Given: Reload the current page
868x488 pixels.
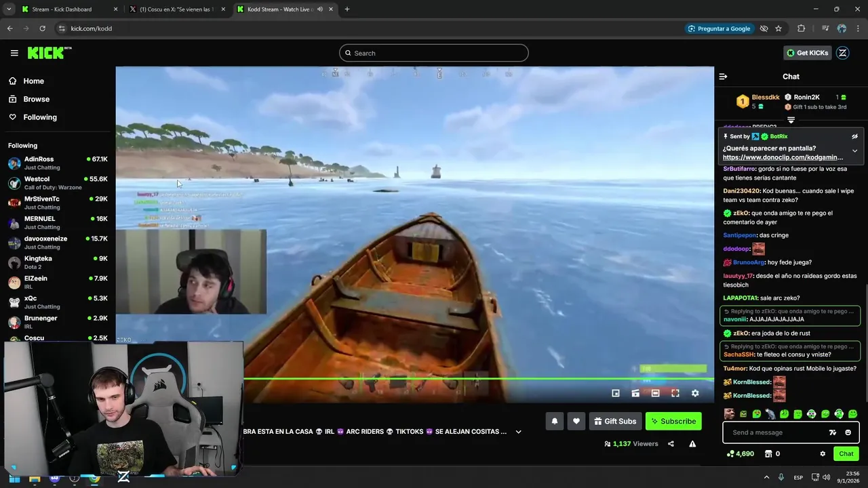Looking at the screenshot, I should point(42,28).
